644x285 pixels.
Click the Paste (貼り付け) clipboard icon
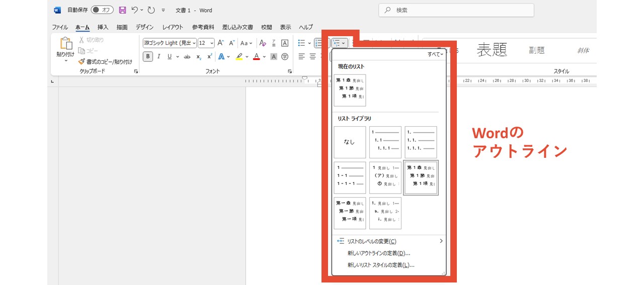coord(66,44)
